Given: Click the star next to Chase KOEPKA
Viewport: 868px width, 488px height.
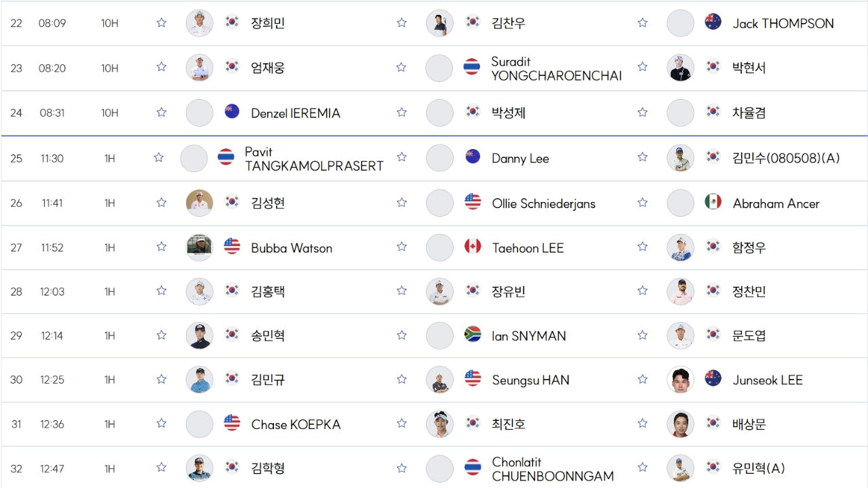Looking at the screenshot, I should [161, 423].
